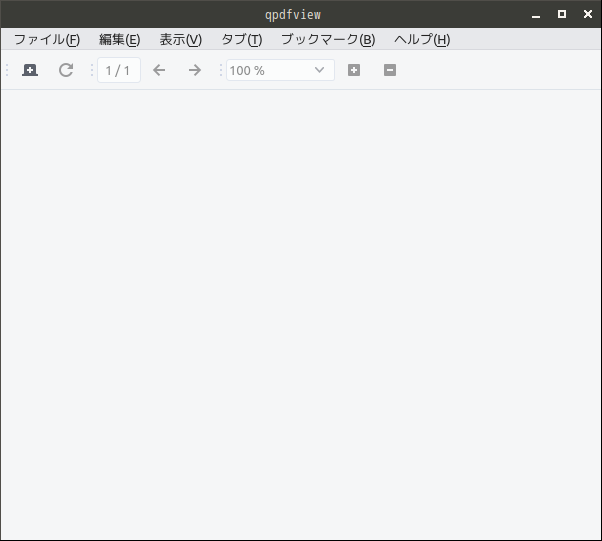602x541 pixels.
Task: Open the 表示(V) menu
Action: [180, 40]
